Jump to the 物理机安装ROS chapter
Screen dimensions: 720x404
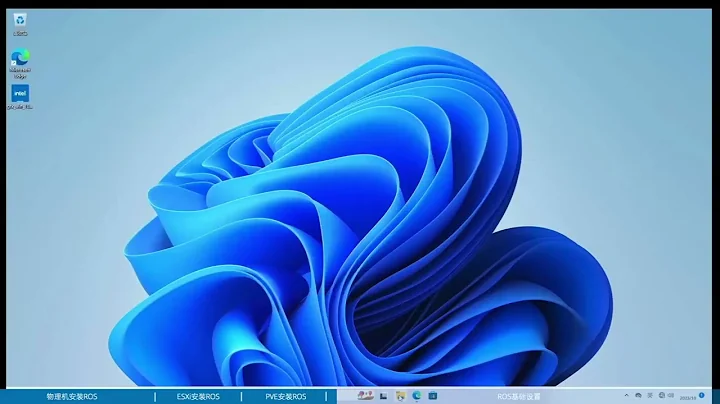72,397
